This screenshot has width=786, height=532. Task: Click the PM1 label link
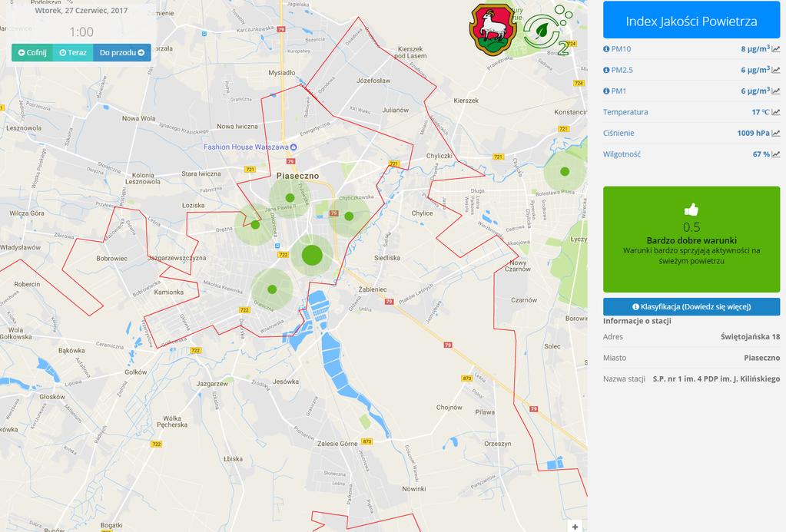pyautogui.click(x=619, y=91)
